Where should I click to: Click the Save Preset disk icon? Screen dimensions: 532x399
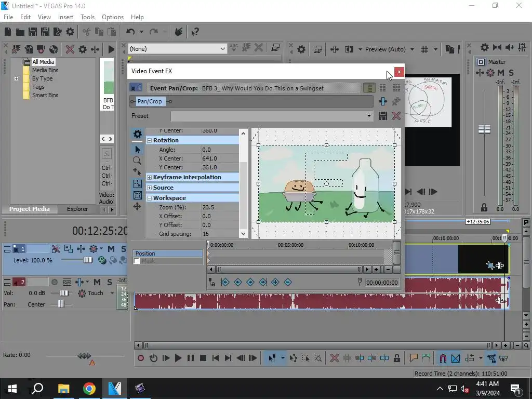[x=383, y=116]
